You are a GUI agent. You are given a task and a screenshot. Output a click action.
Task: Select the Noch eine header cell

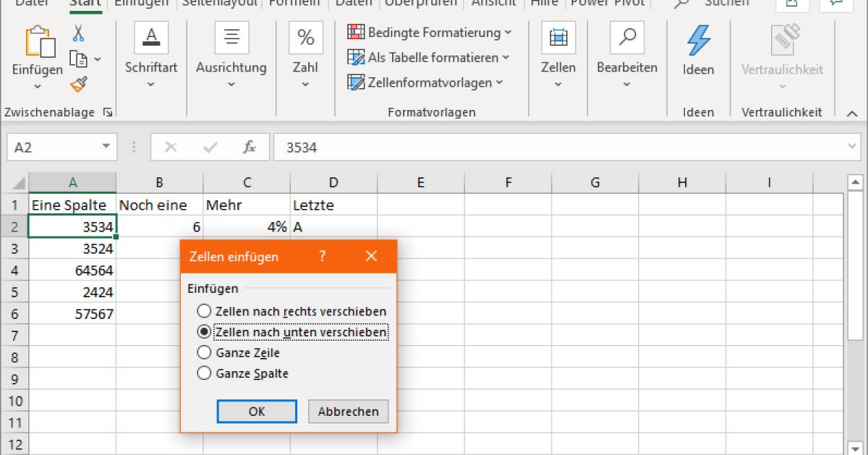click(160, 205)
